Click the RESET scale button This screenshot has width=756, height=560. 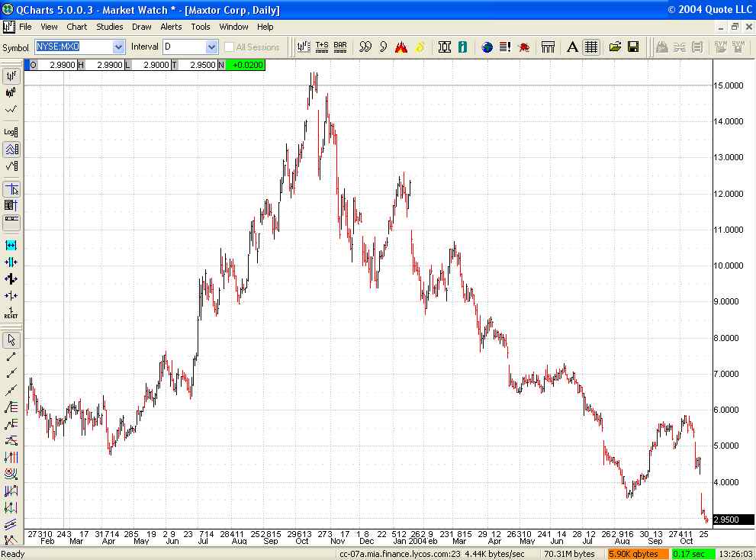(x=11, y=313)
